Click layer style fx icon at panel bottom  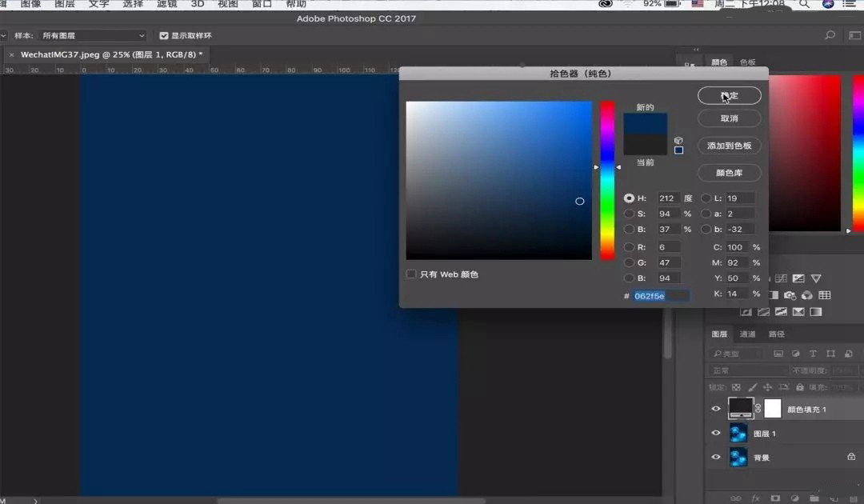[755, 498]
